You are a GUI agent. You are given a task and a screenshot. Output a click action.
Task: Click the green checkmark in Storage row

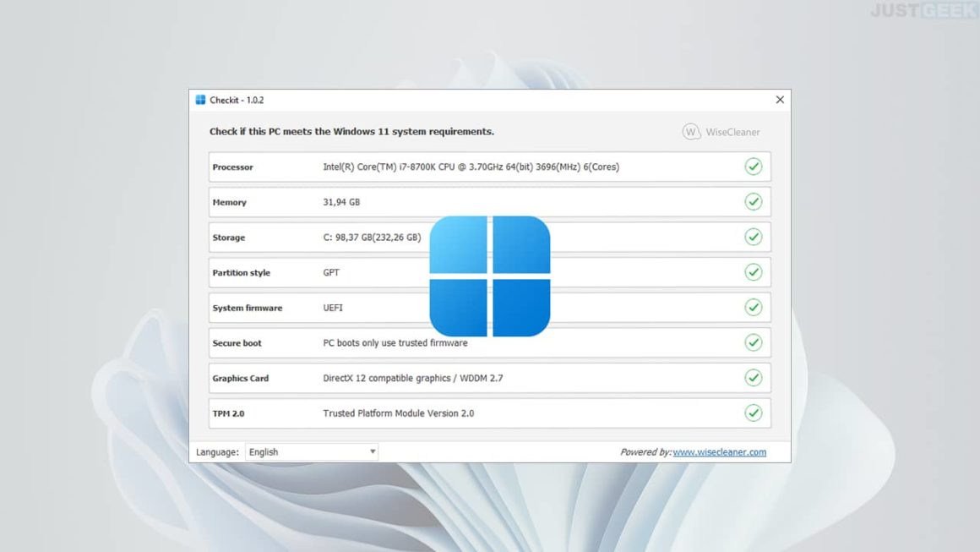pyautogui.click(x=753, y=237)
